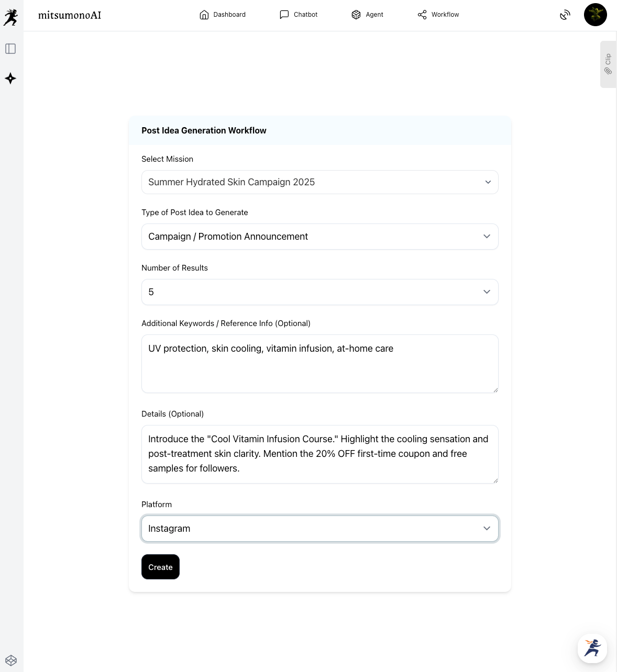Click the satellite broadcast icon in header

point(565,15)
